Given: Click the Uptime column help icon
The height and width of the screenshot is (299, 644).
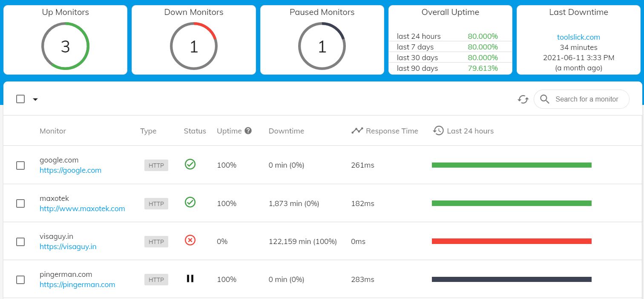Looking at the screenshot, I should pos(249,131).
